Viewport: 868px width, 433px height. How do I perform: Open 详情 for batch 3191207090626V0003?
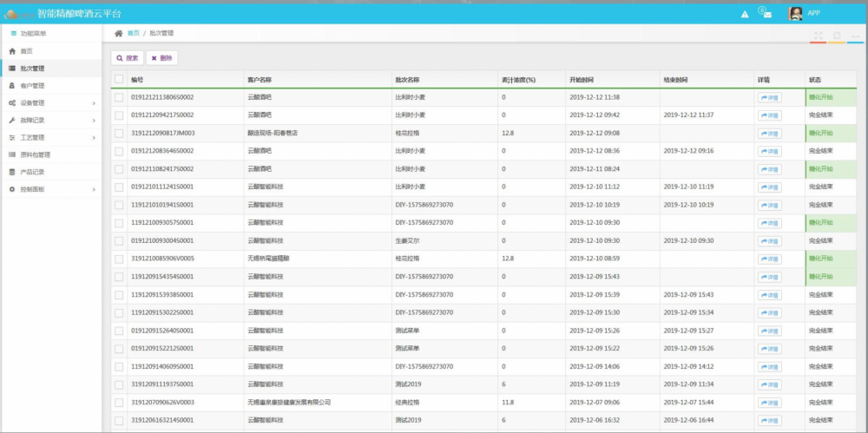coord(769,403)
